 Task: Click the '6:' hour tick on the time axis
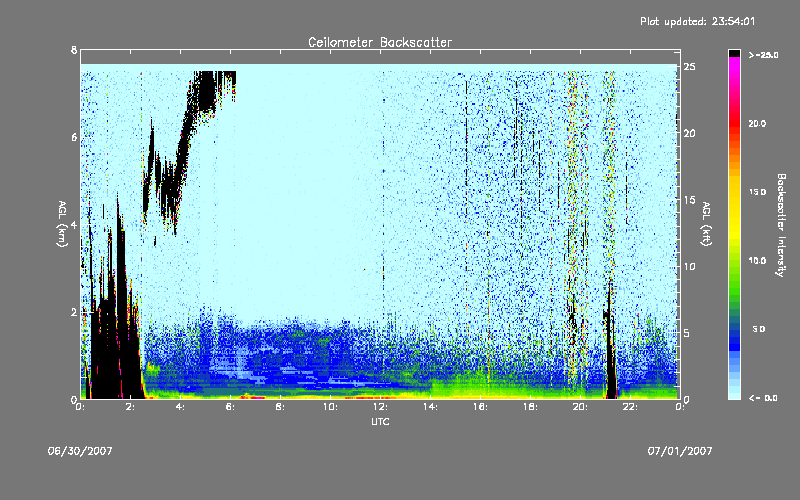[x=230, y=407]
